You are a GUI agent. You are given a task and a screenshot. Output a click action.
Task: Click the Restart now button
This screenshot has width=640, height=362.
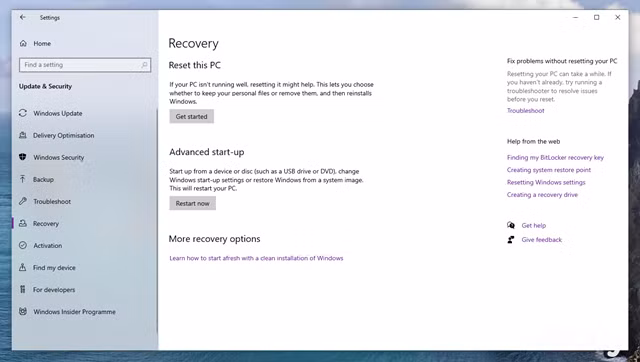coord(193,203)
